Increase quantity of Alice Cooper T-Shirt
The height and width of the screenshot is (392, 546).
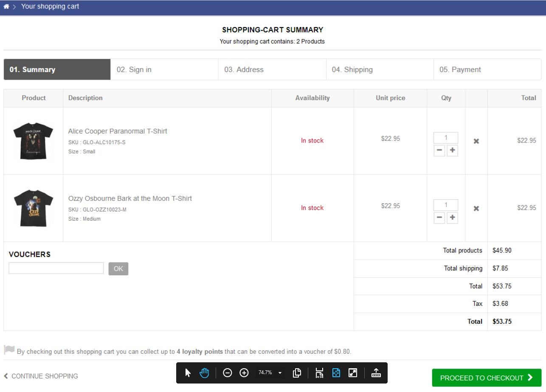452,151
